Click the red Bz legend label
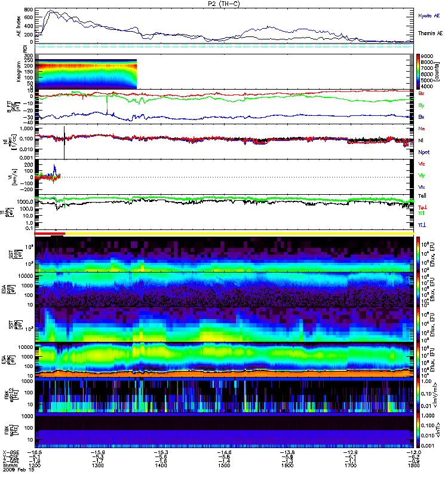448x478 pixels. coord(421,93)
